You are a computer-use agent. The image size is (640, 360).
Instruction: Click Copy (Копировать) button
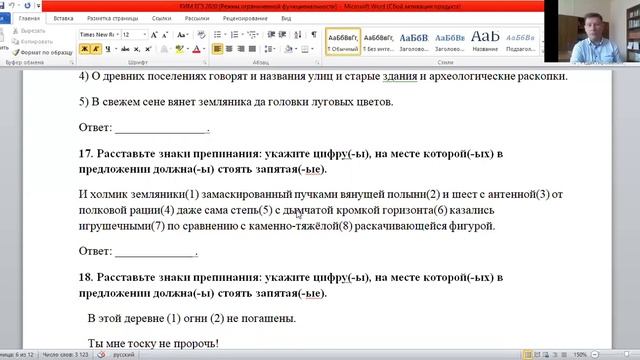pos(32,42)
